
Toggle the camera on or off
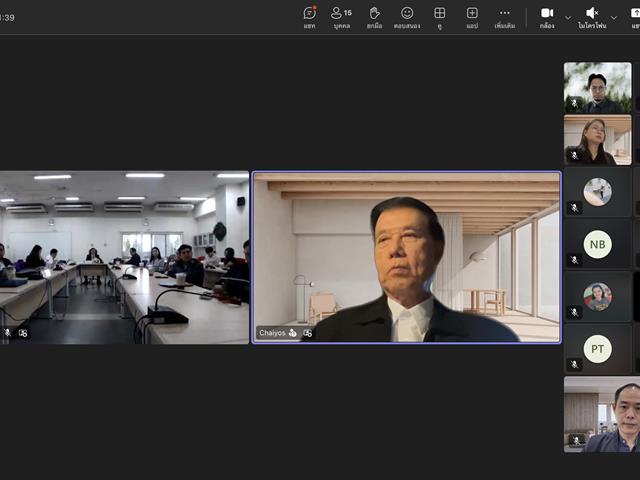tap(547, 18)
